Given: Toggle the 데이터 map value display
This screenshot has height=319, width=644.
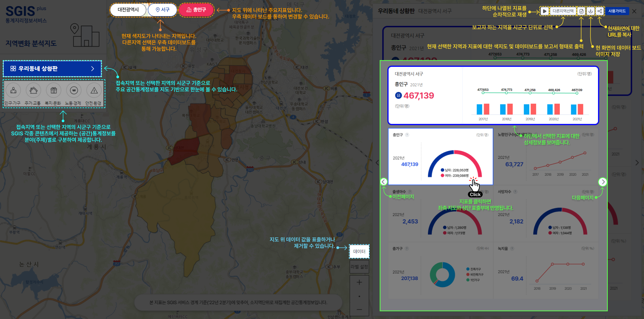Looking at the screenshot, I should (x=359, y=252).
